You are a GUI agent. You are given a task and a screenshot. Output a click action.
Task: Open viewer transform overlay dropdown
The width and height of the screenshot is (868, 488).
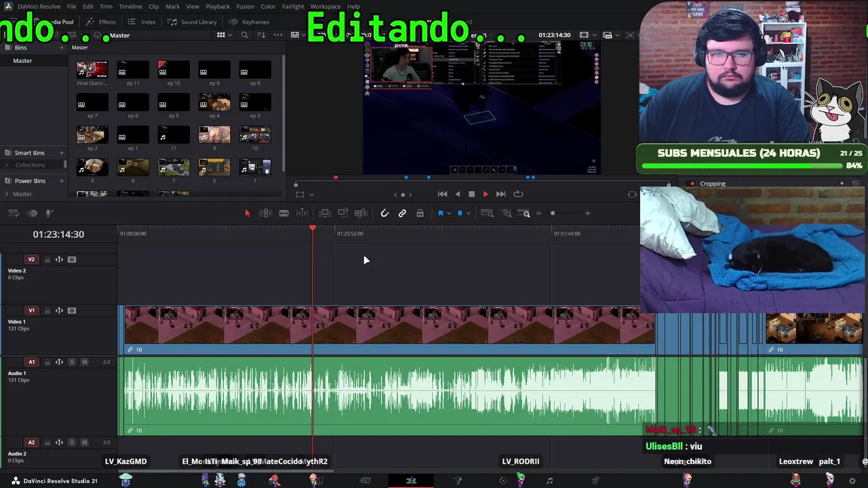click(311, 195)
